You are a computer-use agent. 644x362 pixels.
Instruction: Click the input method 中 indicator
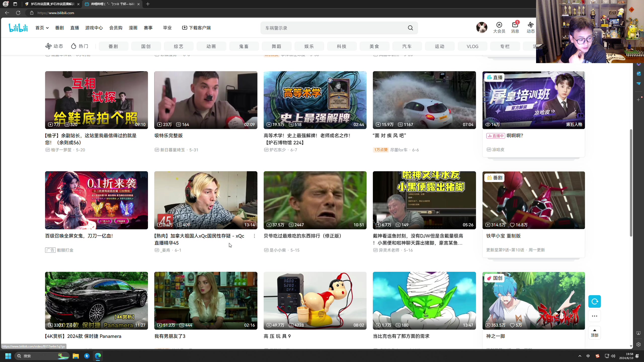588,356
